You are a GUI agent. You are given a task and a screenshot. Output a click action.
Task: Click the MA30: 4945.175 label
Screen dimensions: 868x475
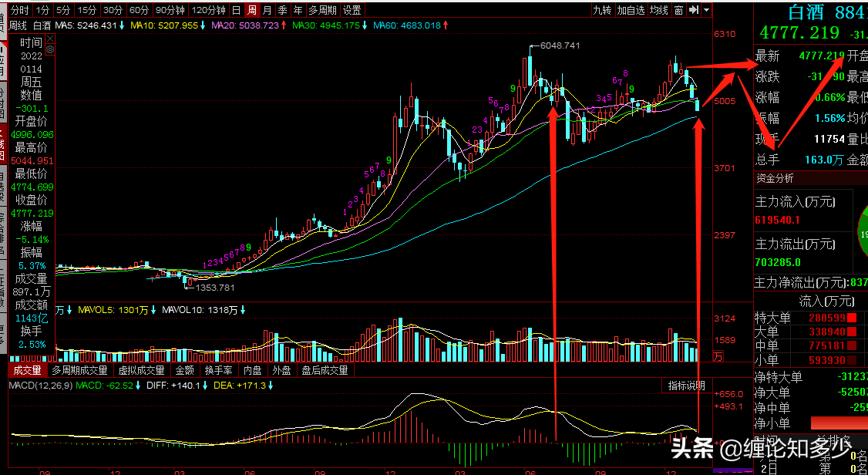tap(325, 25)
